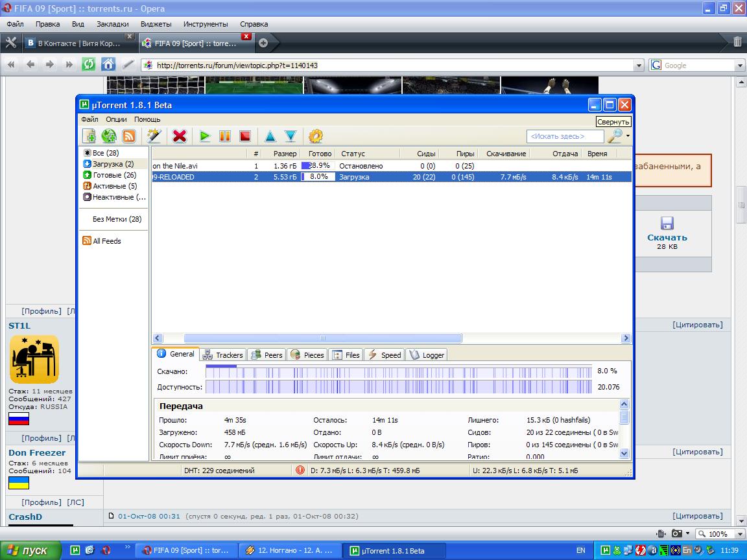Viewport: 747px width, 560px height.
Task: Open the Опции menu in uTorrent
Action: pyautogui.click(x=116, y=119)
